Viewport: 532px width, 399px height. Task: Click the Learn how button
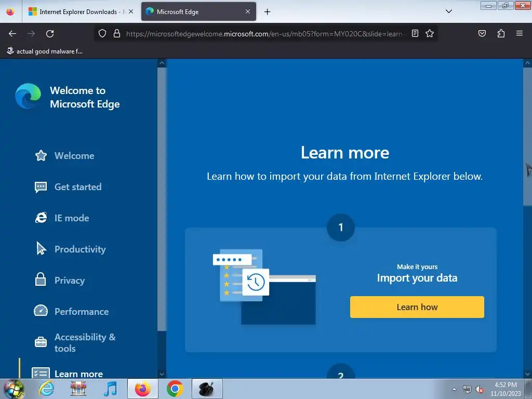[x=417, y=307]
